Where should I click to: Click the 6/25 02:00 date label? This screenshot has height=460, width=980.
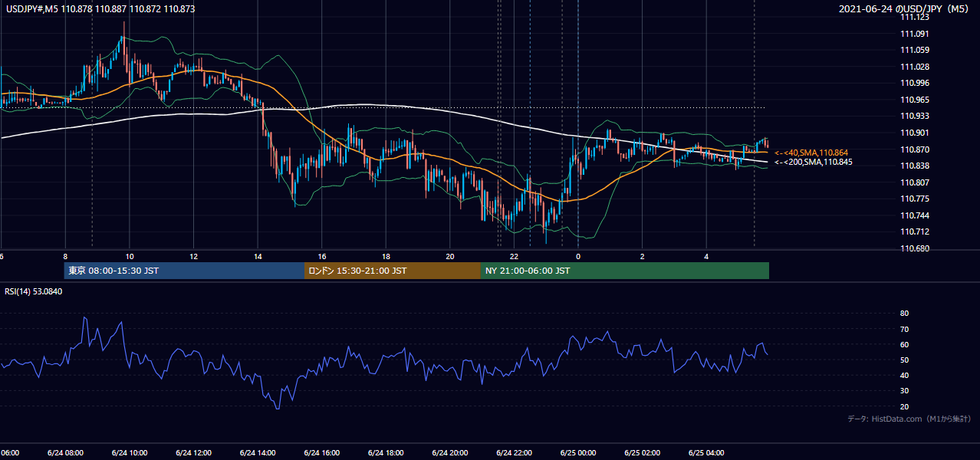click(x=642, y=452)
